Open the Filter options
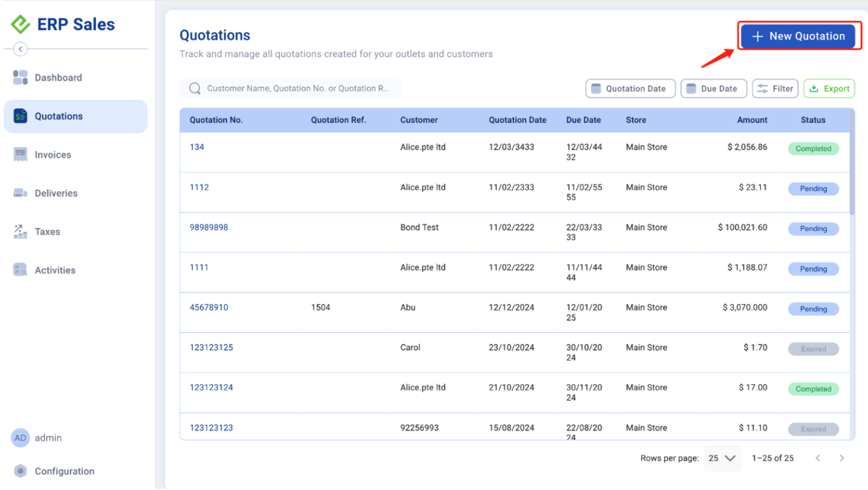The width and height of the screenshot is (868, 490). (775, 89)
